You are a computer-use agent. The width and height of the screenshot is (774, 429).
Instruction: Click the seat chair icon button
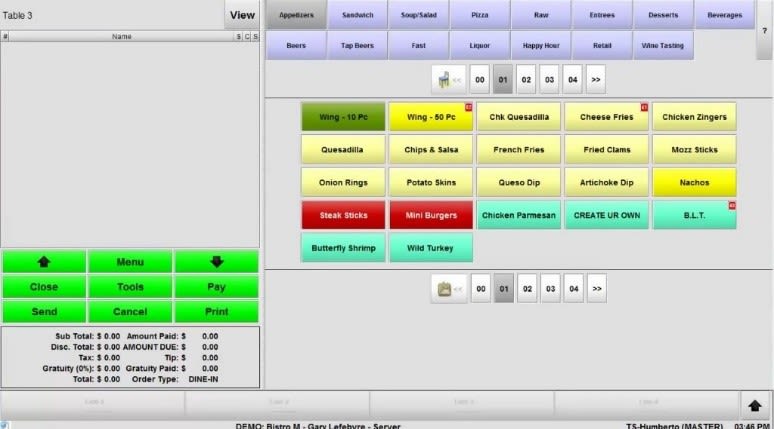point(447,79)
